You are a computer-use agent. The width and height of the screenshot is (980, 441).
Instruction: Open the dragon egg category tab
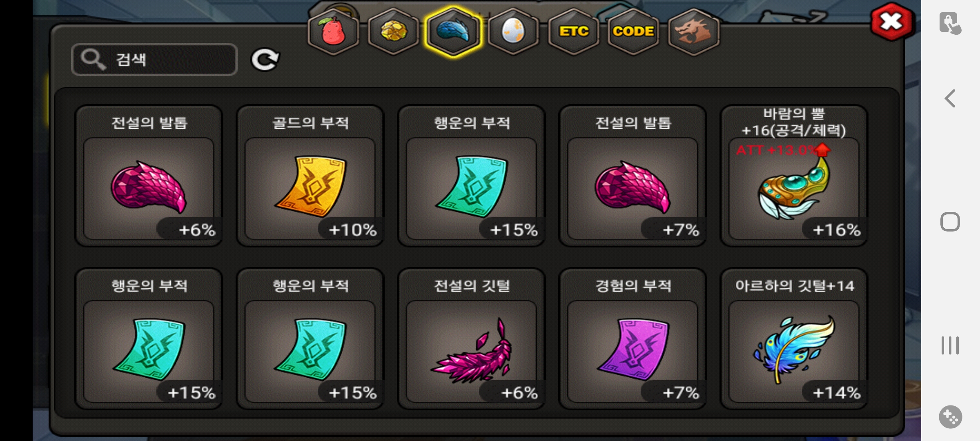tap(513, 32)
